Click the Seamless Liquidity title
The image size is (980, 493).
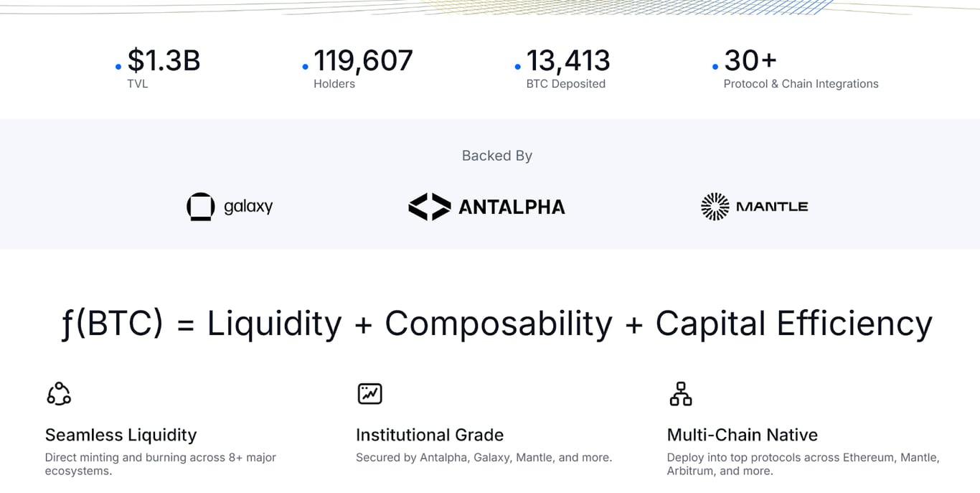(121, 435)
